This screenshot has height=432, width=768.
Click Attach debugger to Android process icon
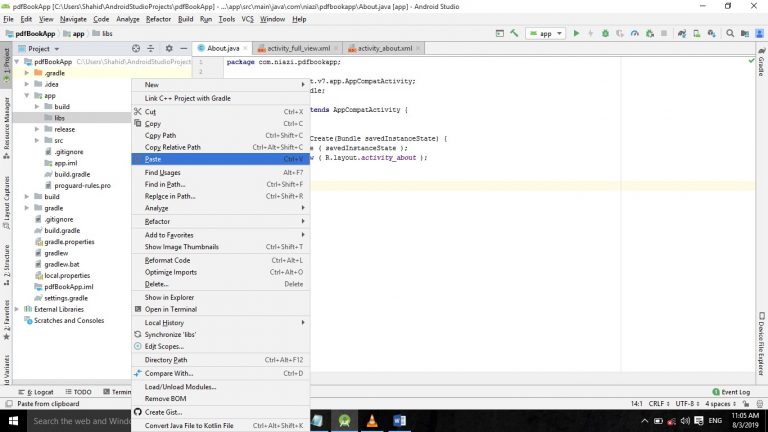(x=650, y=33)
